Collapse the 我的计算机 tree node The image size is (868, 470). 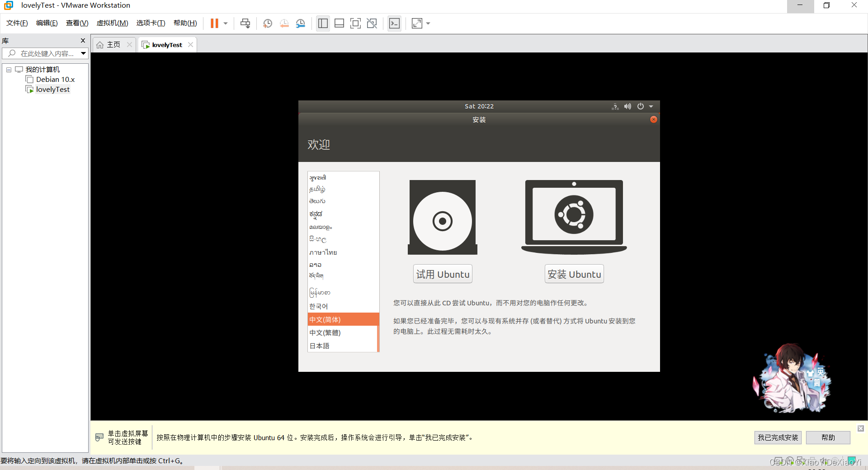pyautogui.click(x=9, y=70)
